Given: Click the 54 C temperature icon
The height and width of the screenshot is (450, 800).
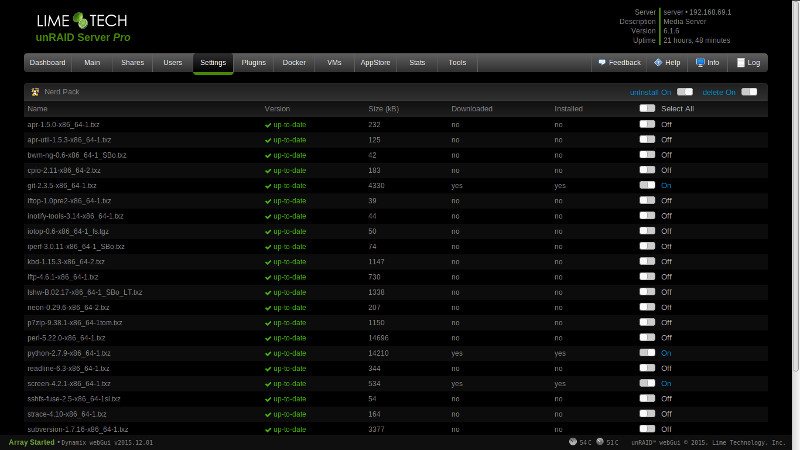Looking at the screenshot, I should 573,442.
